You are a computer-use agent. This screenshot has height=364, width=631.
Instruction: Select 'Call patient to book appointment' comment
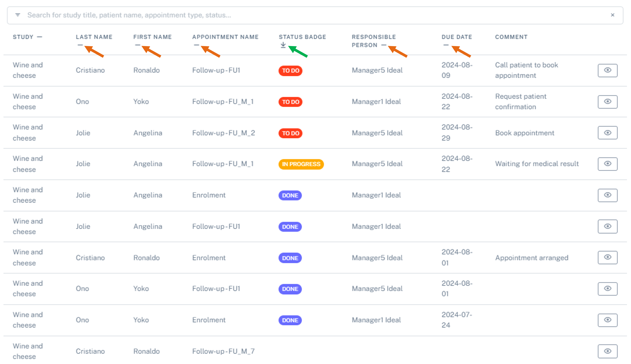[527, 70]
